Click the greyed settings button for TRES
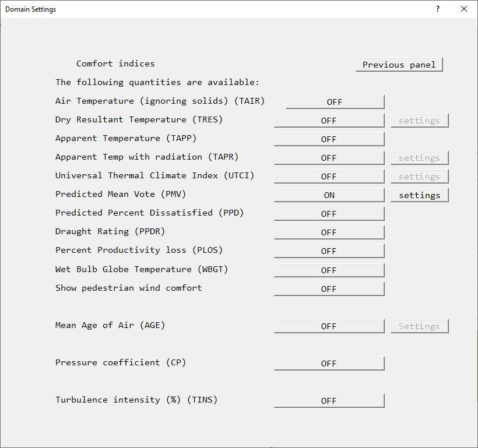 coord(419,121)
